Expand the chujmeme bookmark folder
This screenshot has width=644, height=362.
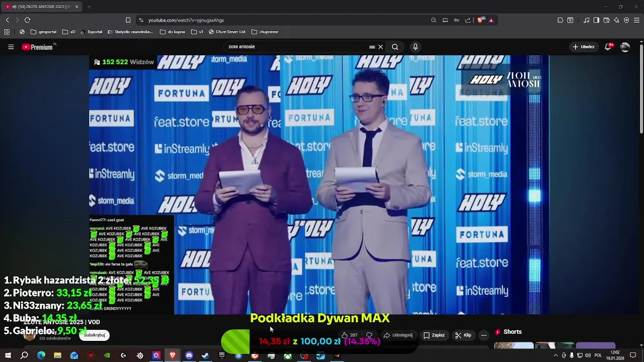click(265, 32)
